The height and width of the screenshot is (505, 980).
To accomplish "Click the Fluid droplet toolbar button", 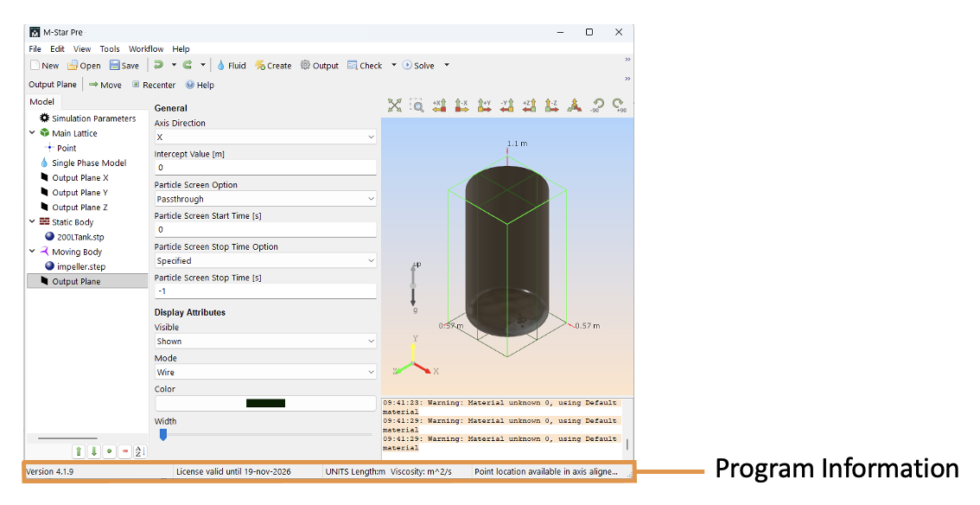I will (x=231, y=65).
